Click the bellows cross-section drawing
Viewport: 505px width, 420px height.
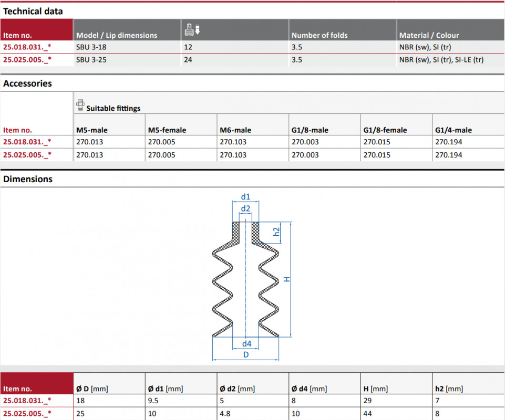tap(246, 279)
